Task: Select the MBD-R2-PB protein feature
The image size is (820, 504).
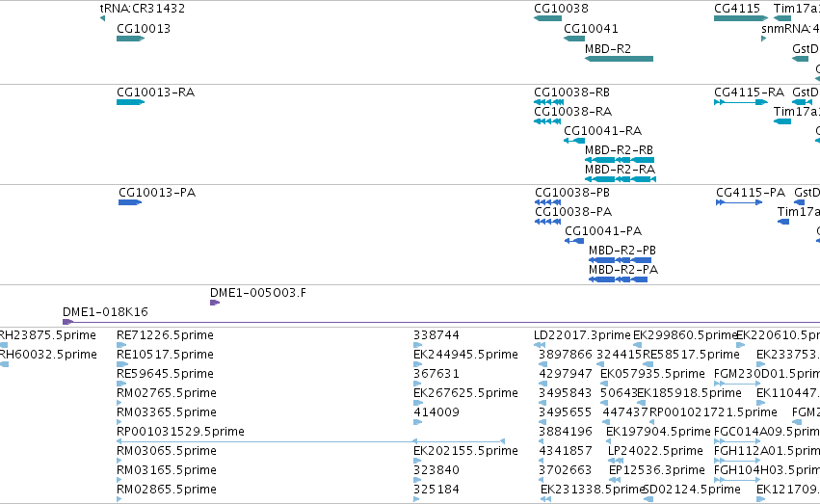Action: point(621,260)
